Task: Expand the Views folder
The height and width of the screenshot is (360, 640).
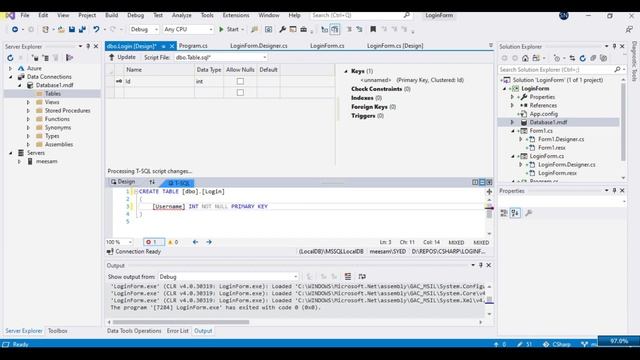Action: click(28, 102)
